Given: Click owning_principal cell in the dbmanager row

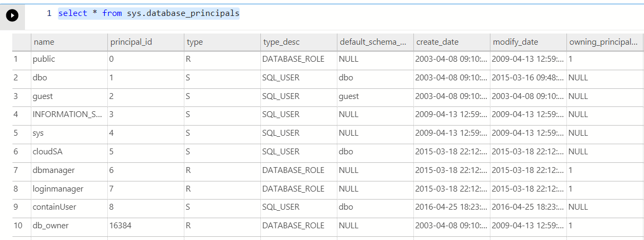Looking at the screenshot, I should [x=605, y=170].
